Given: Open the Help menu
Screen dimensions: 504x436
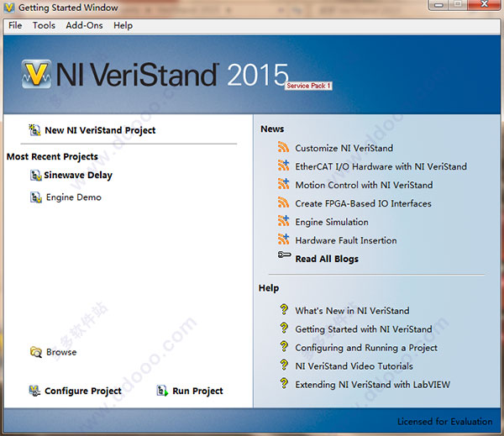Looking at the screenshot, I should pyautogui.click(x=123, y=25).
